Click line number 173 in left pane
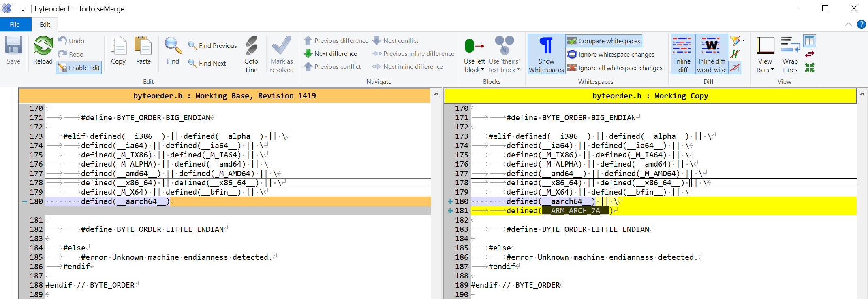This screenshot has width=868, height=299. pos(36,136)
